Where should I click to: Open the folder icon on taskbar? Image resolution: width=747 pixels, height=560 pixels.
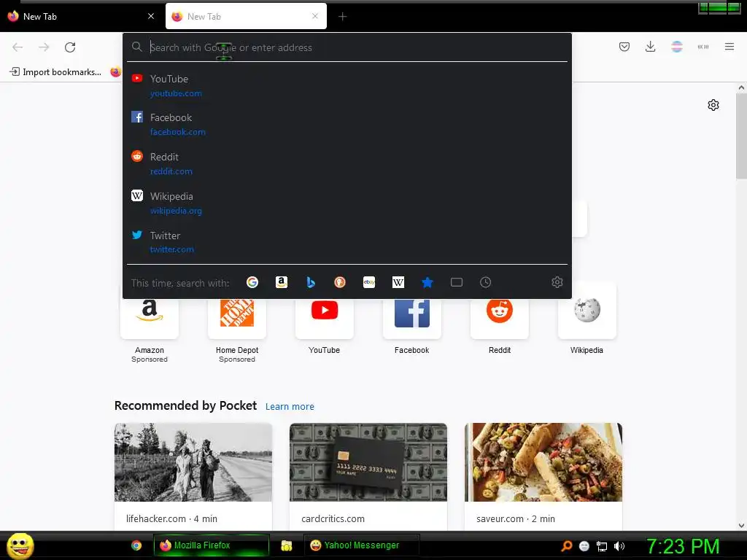(286, 545)
